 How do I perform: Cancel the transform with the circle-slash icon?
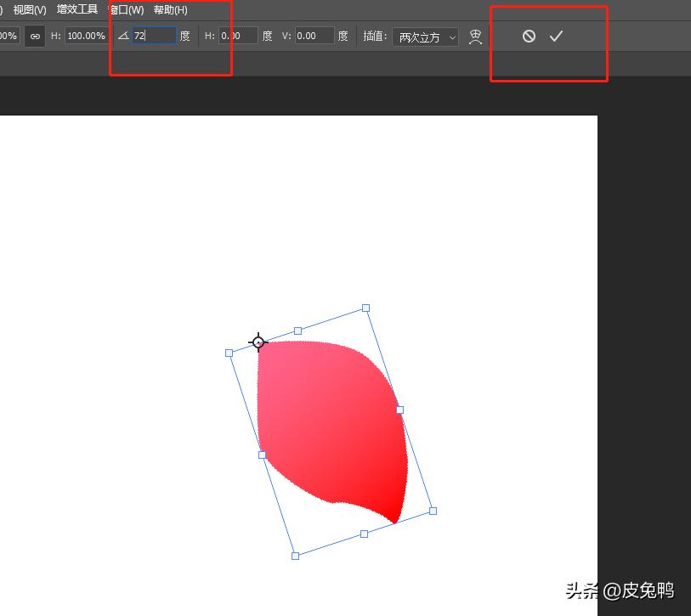tap(529, 37)
